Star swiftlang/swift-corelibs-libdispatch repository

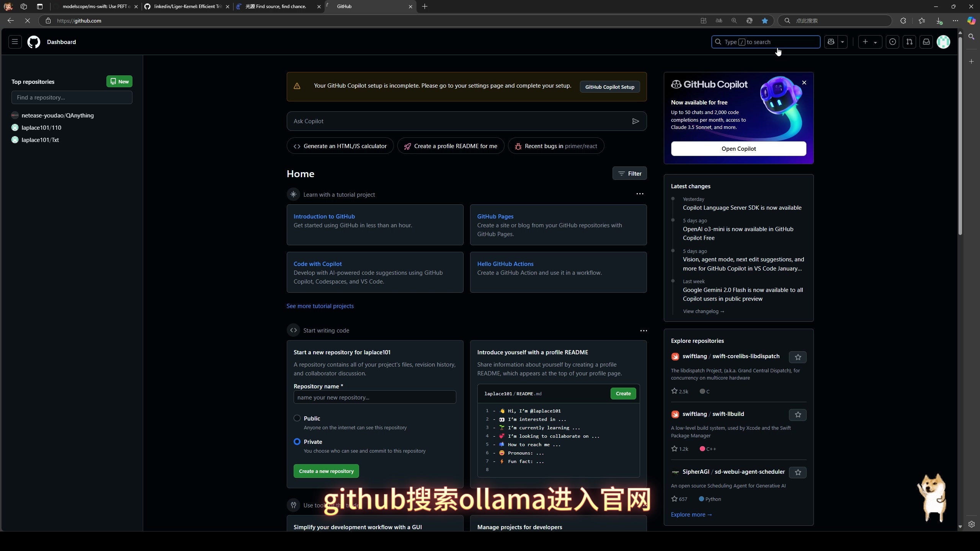click(x=798, y=357)
